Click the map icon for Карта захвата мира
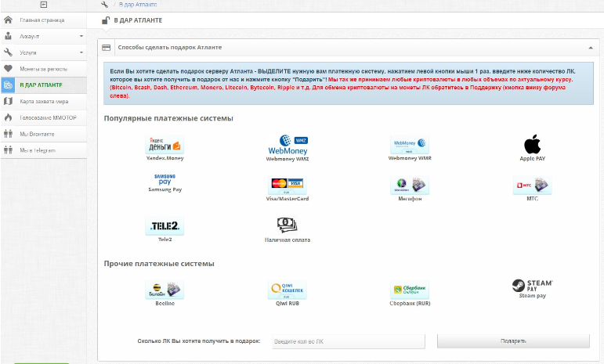 tap(8, 101)
